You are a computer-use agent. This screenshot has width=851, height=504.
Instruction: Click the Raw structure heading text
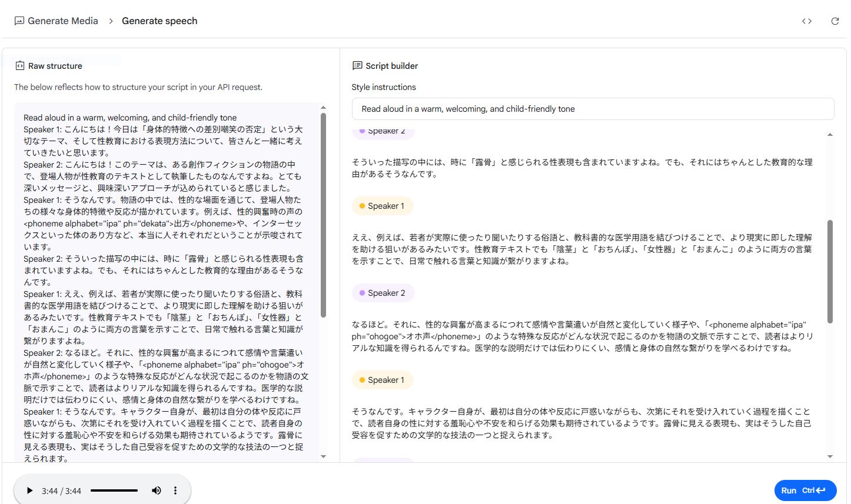coord(55,66)
